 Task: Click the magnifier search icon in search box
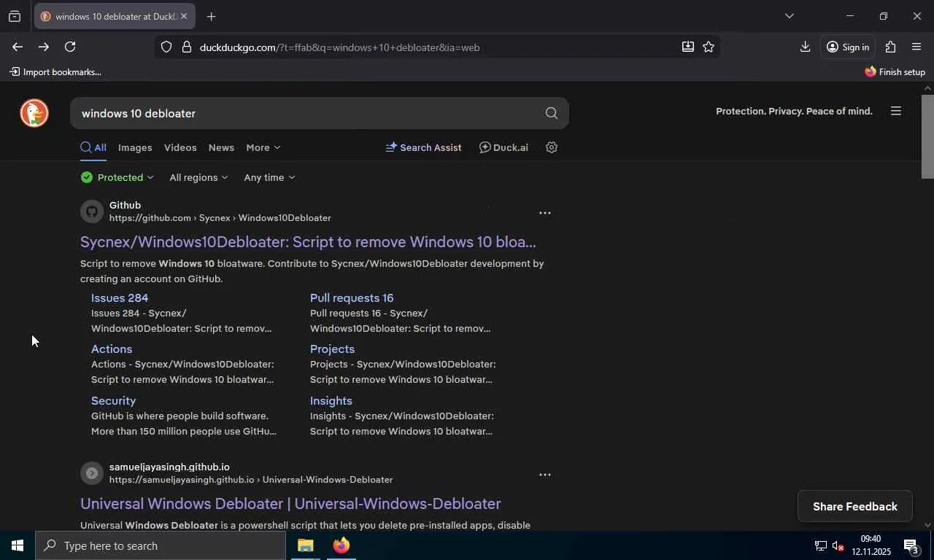click(551, 113)
